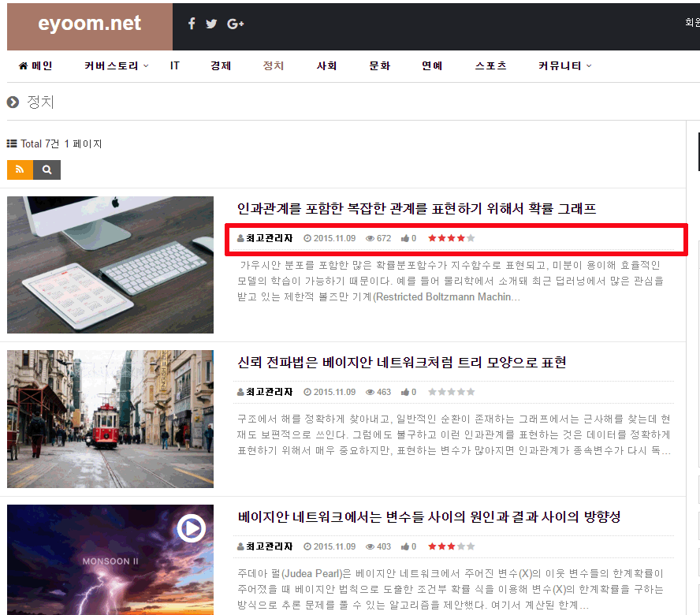Select the 정치 menu item
The image size is (700, 615).
pyautogui.click(x=274, y=66)
